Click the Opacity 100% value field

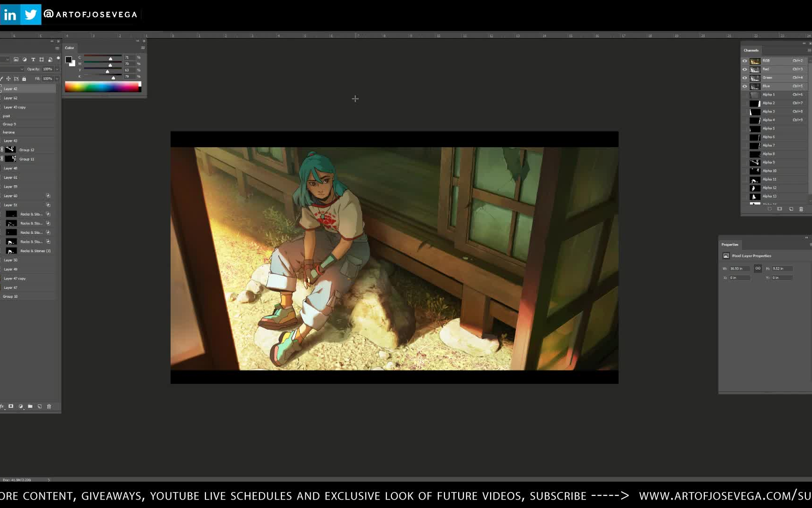click(48, 69)
